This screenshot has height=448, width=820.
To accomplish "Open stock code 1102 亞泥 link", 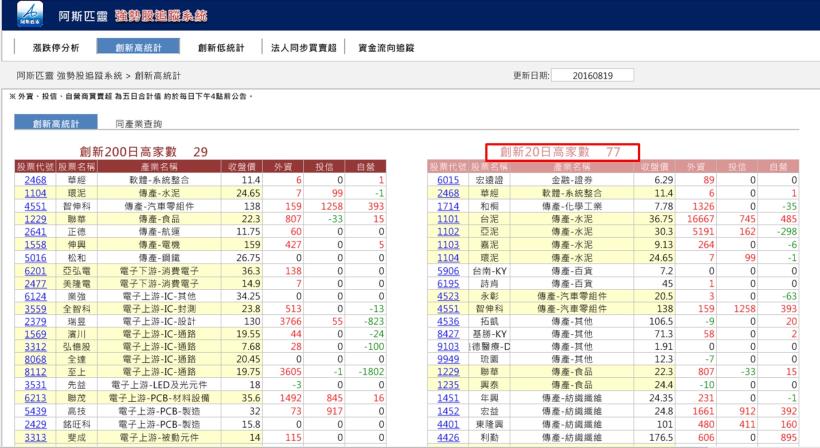I will tap(448, 232).
